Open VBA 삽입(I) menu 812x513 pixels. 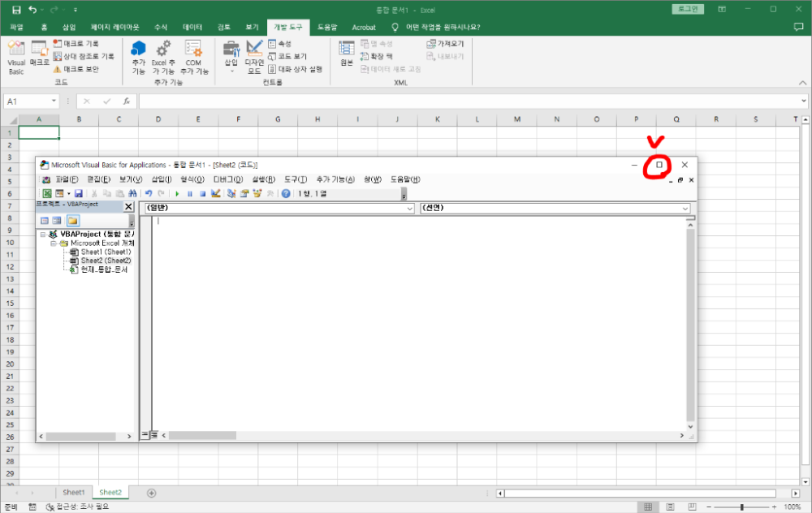[x=161, y=179]
